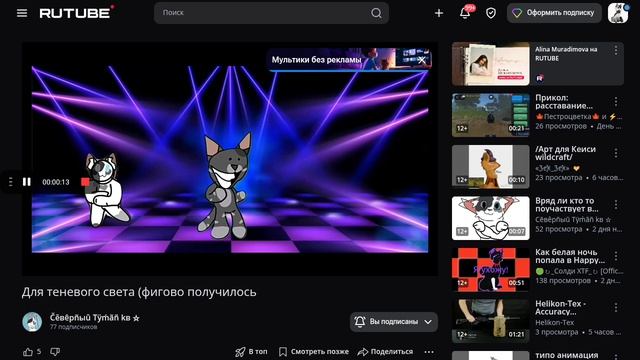This screenshot has height=360, width=640.
Task: Open the recorder overlay dots handle
Action: click(11, 182)
